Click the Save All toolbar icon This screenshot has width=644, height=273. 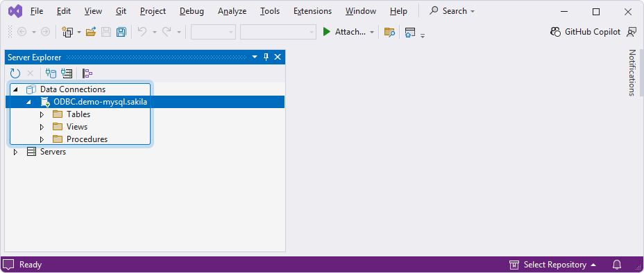pos(121,32)
